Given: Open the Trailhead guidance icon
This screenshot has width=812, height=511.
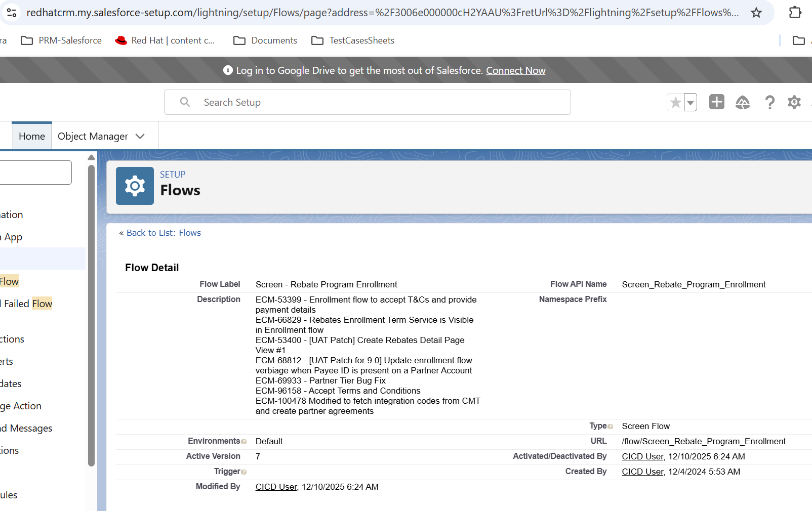Looking at the screenshot, I should (743, 102).
